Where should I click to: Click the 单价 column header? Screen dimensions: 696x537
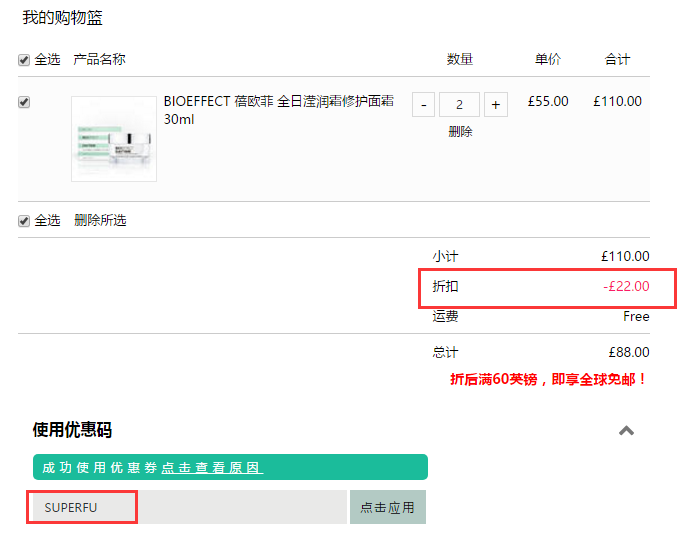point(548,59)
